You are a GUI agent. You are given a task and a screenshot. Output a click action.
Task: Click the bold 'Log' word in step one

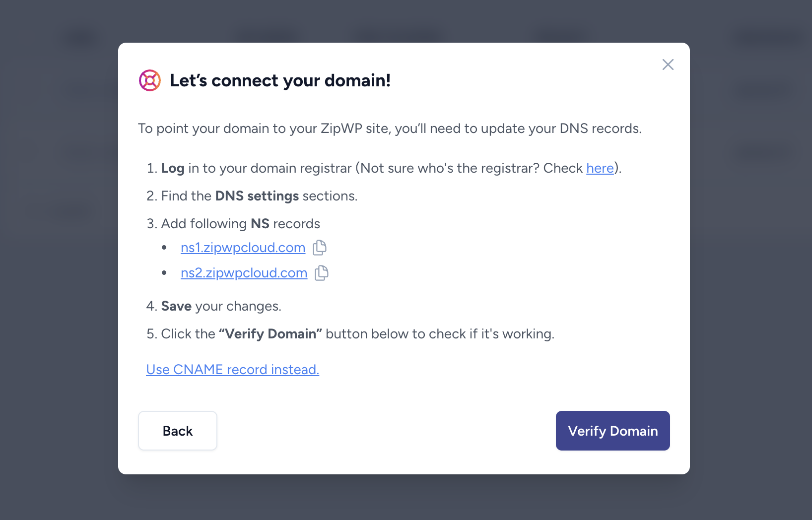(173, 168)
